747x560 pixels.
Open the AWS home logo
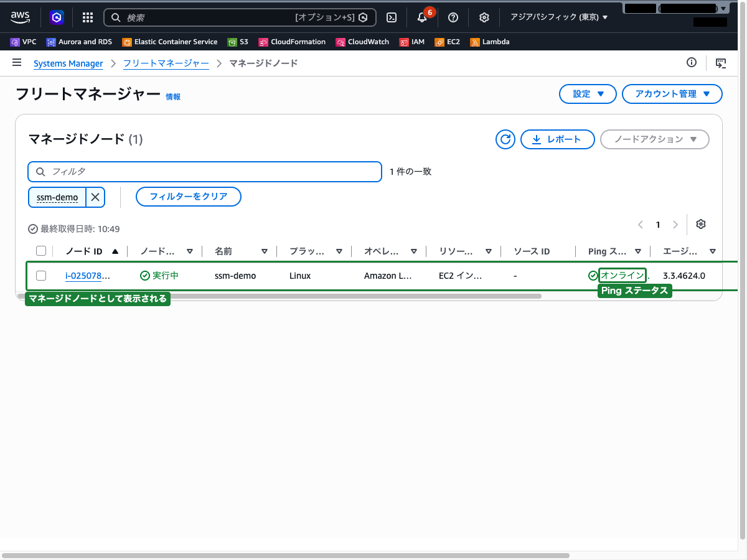pos(20,17)
